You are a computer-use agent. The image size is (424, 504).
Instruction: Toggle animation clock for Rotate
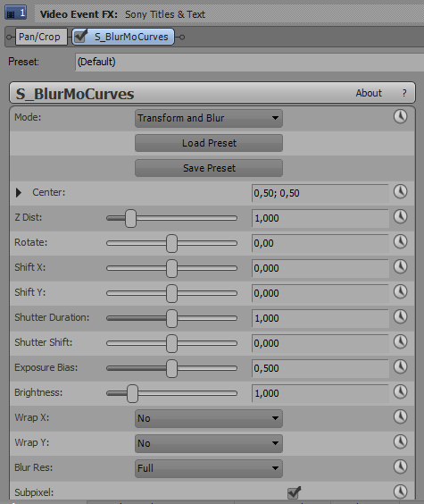click(x=400, y=241)
